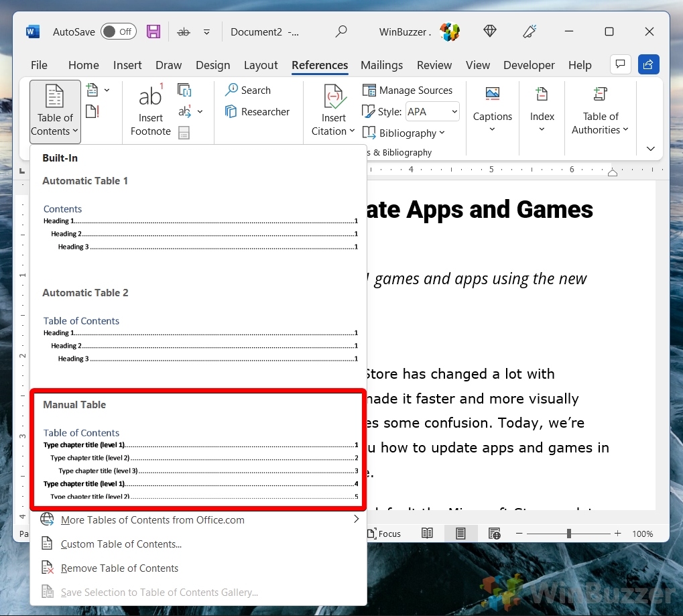Screen dimensions: 683x616
Task: Switch to Print Layout view
Action: pyautogui.click(x=460, y=534)
